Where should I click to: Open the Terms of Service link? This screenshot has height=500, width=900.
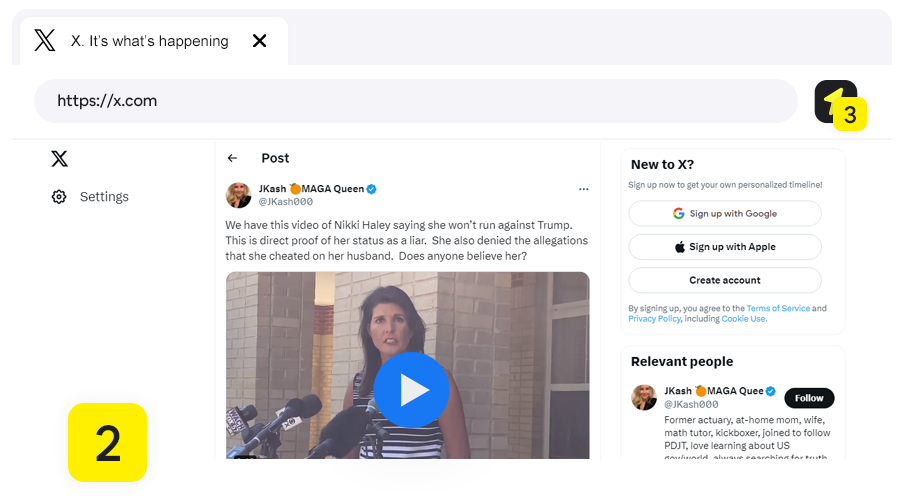pyautogui.click(x=778, y=308)
